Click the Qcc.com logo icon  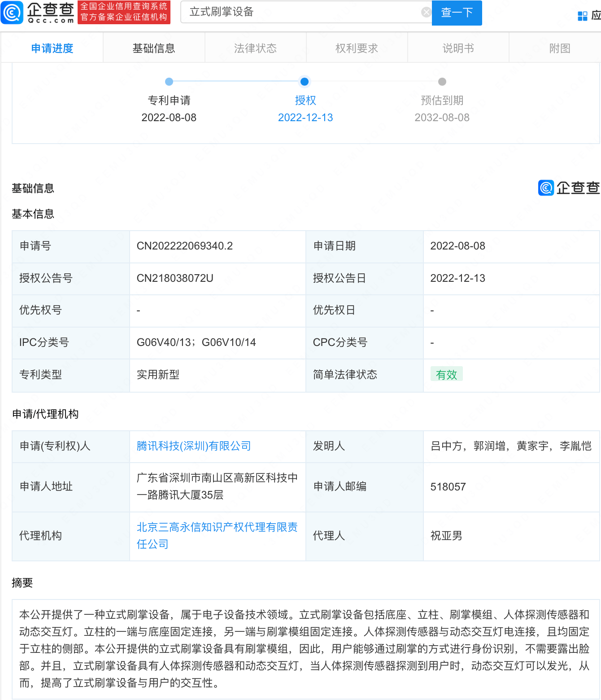pos(12,12)
